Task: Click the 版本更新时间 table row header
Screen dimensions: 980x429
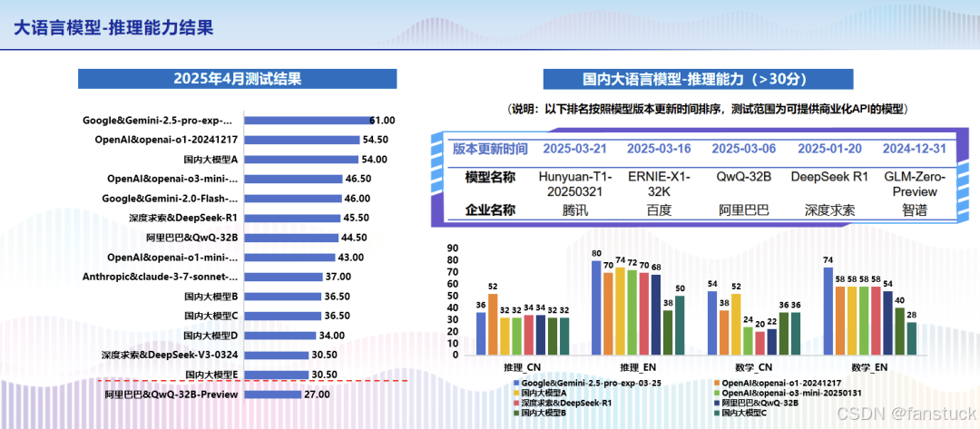Action: [491, 150]
